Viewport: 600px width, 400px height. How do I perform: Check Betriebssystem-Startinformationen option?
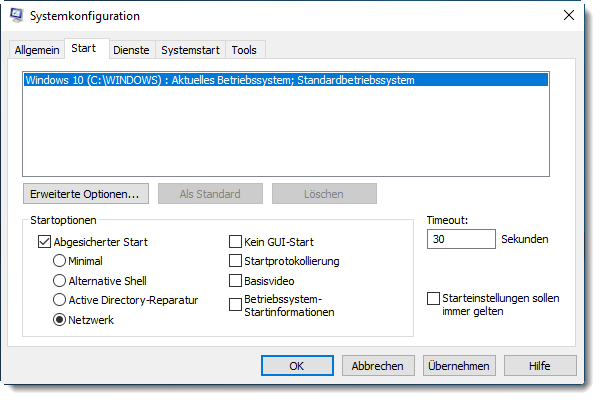click(235, 305)
